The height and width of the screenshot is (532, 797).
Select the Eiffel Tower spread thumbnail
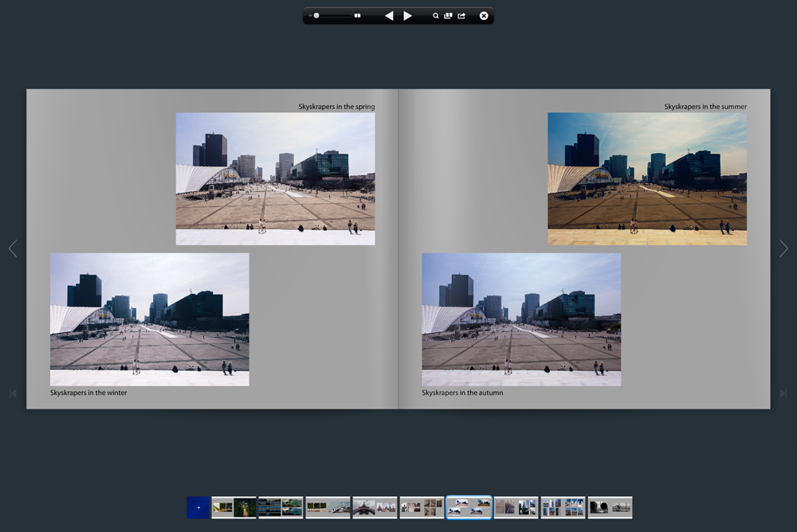(x=375, y=507)
